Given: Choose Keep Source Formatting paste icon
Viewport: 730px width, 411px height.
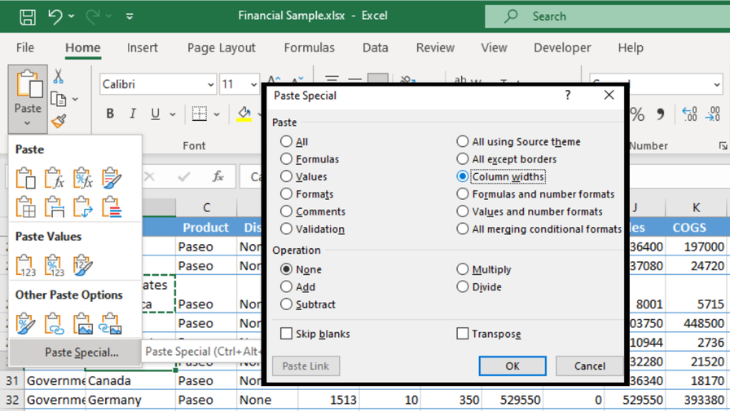Looking at the screenshot, I should [111, 178].
